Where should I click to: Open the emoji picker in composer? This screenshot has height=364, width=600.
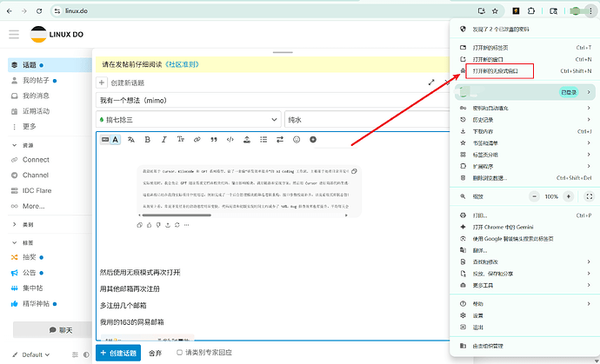coord(297,140)
